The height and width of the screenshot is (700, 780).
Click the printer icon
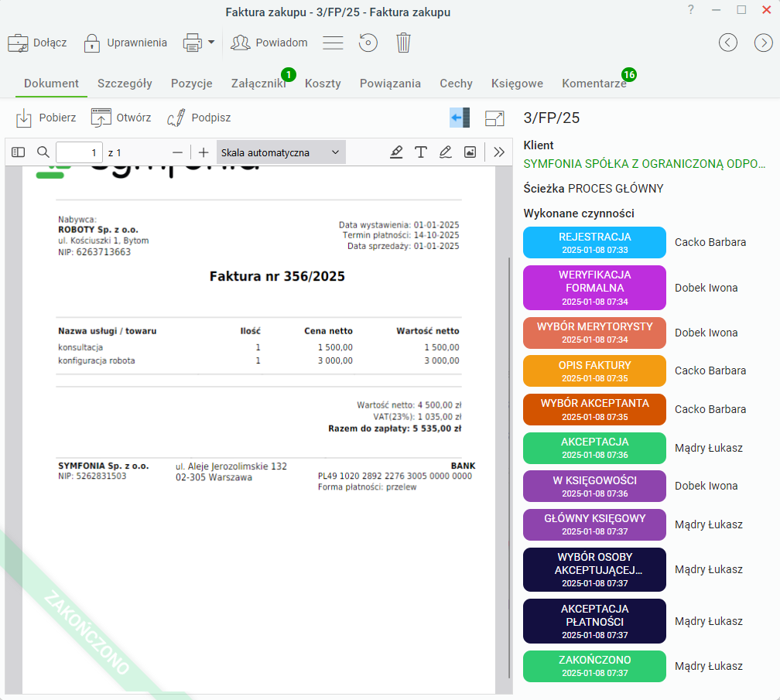[x=193, y=43]
